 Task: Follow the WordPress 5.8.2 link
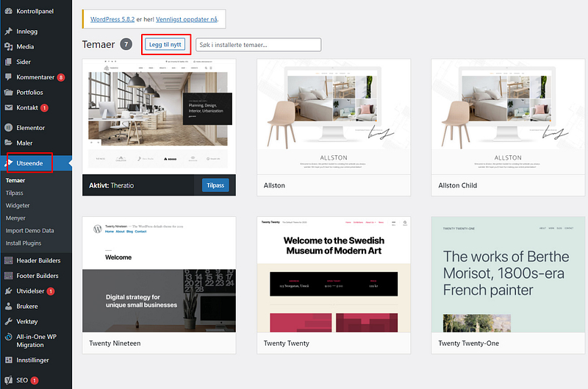click(112, 19)
